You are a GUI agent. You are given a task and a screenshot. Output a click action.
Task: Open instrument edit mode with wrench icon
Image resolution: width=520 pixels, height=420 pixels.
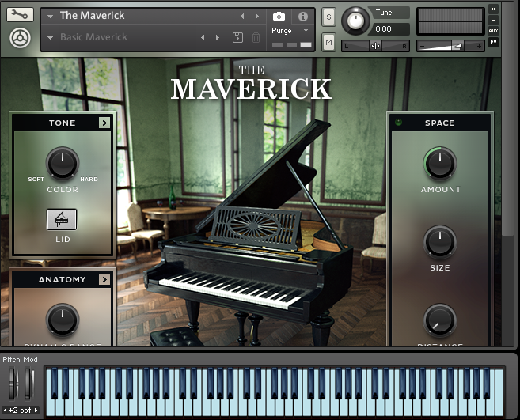pyautogui.click(x=20, y=15)
